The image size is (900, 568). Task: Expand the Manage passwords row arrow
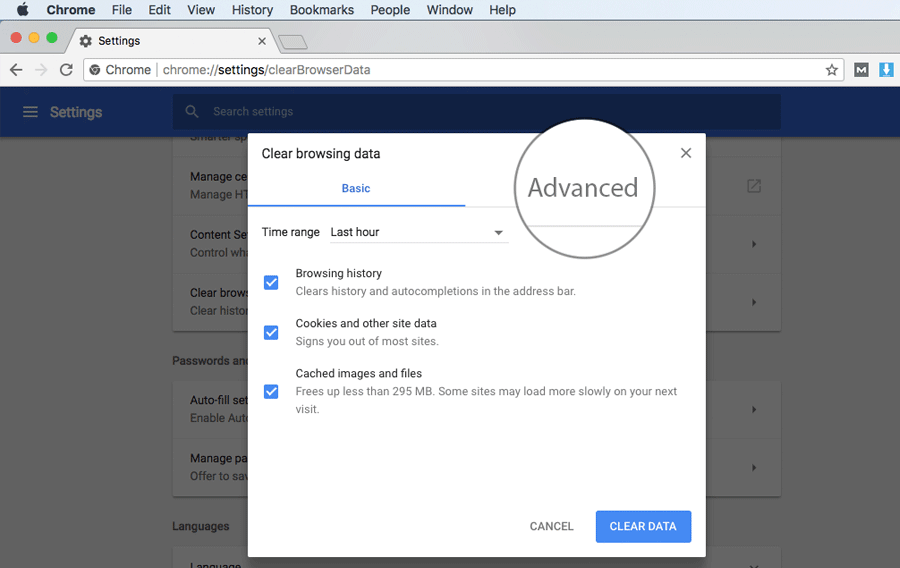754,468
